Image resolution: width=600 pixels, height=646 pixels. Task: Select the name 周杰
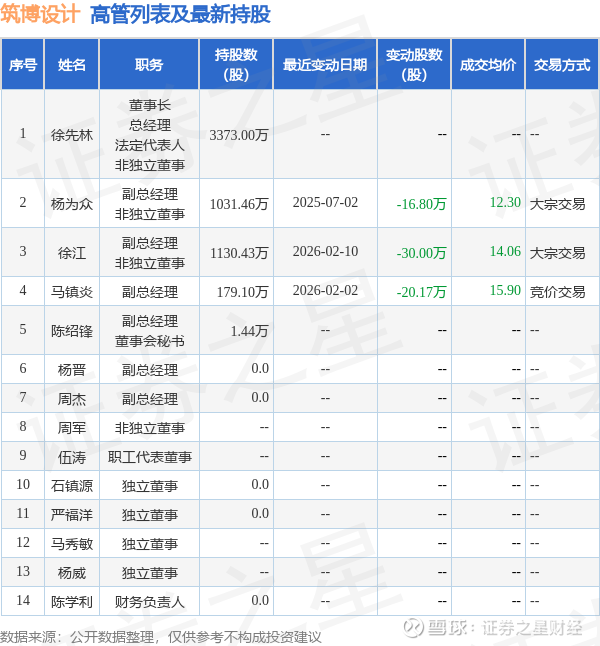72,398
